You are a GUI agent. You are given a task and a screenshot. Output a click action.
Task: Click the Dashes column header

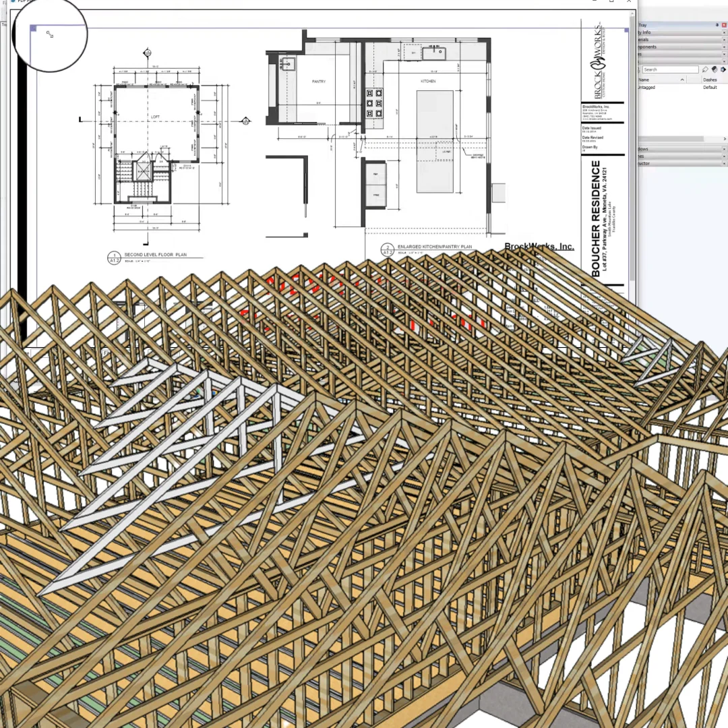(x=710, y=80)
